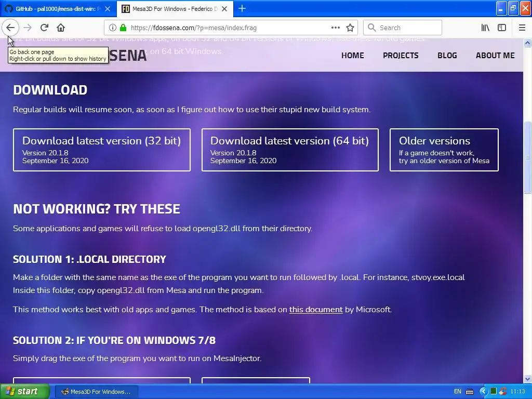Open PROJECTS in site navigation
Viewport: 532px width, 399px height.
click(401, 55)
